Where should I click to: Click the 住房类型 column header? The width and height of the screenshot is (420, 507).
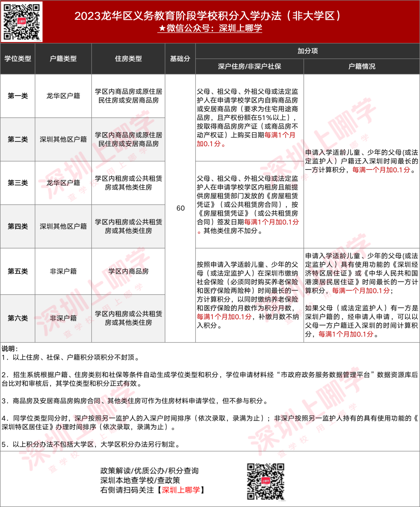coord(128,59)
